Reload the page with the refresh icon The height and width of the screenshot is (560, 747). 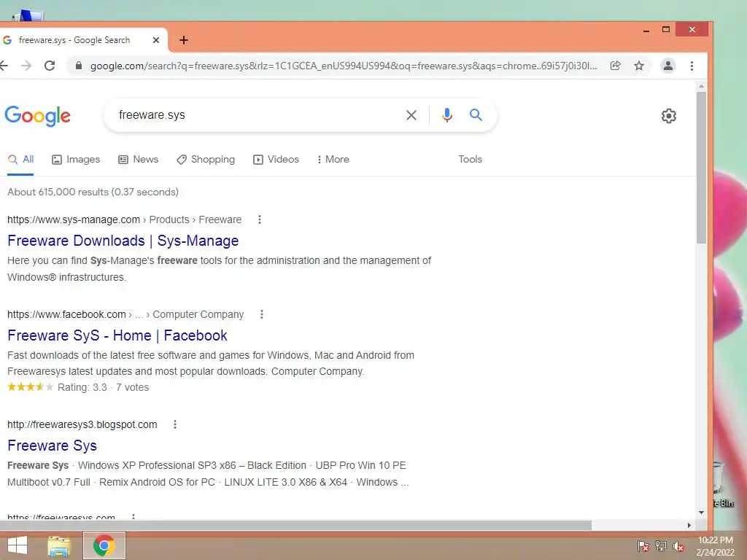tap(50, 66)
